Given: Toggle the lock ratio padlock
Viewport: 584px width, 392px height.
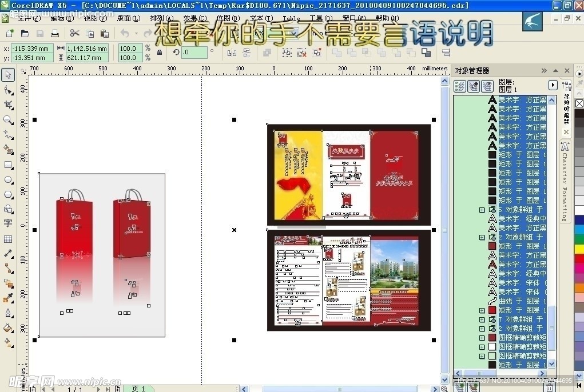Looking at the screenshot, I should tap(159, 53).
